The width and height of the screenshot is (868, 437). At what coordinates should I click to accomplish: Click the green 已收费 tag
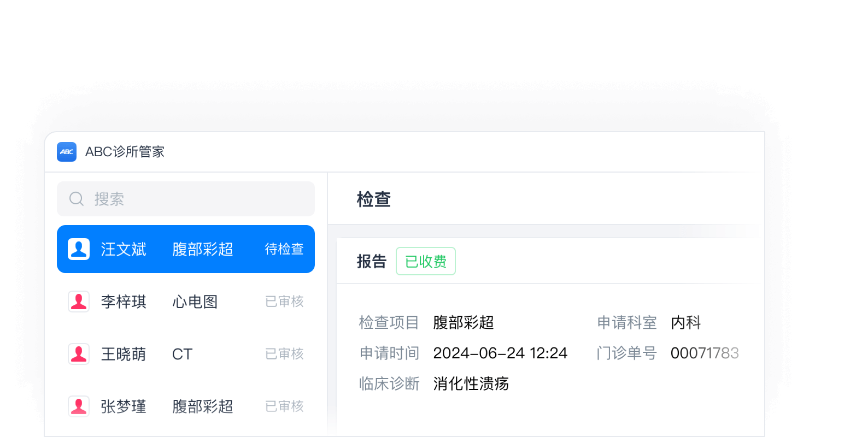click(x=425, y=262)
